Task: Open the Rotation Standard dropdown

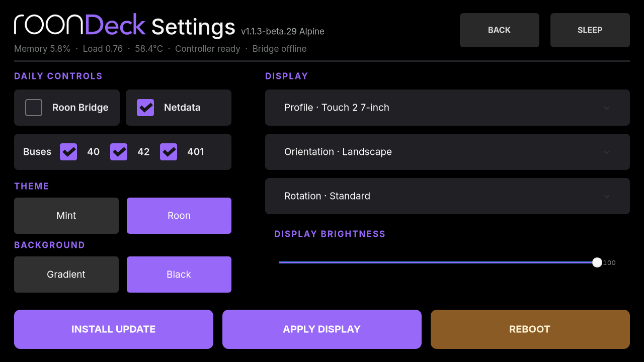Action: pyautogui.click(x=447, y=196)
